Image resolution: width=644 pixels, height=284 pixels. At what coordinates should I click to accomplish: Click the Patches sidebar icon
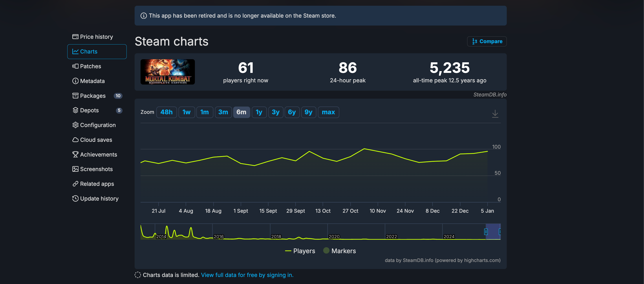click(75, 66)
